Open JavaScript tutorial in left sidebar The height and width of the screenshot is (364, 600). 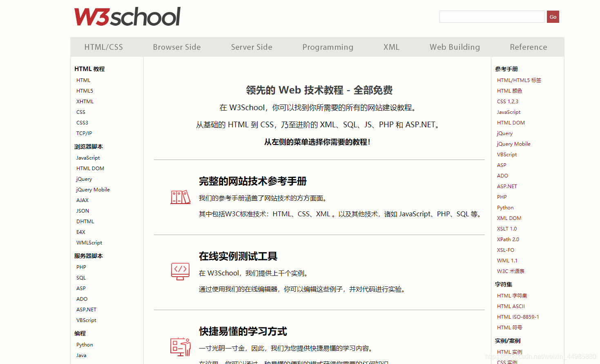pyautogui.click(x=88, y=158)
